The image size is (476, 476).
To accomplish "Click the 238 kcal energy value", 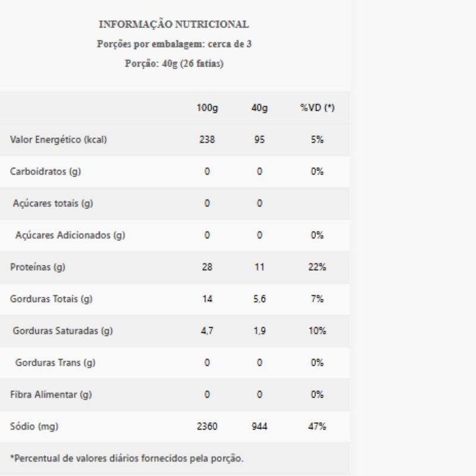I will click(x=207, y=140).
